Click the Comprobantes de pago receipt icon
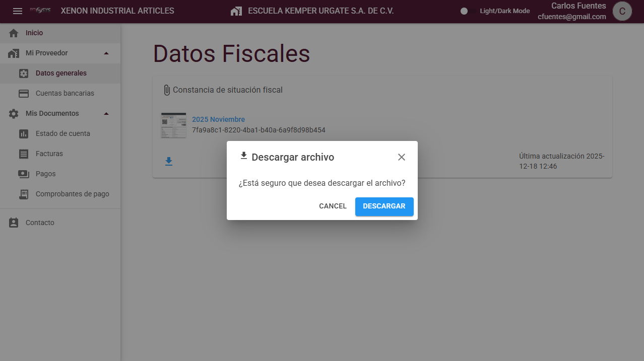 24,194
